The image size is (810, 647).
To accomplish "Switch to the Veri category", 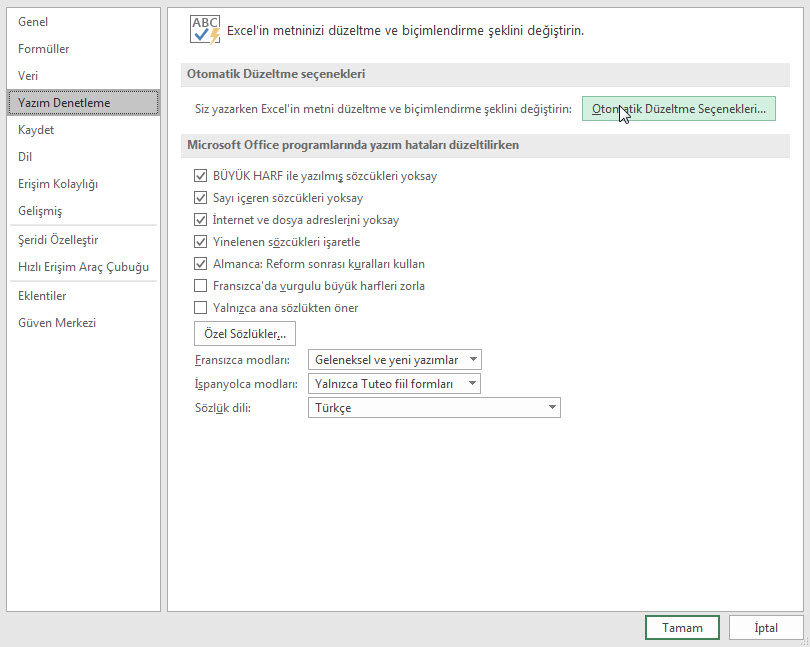I will click(x=83, y=75).
